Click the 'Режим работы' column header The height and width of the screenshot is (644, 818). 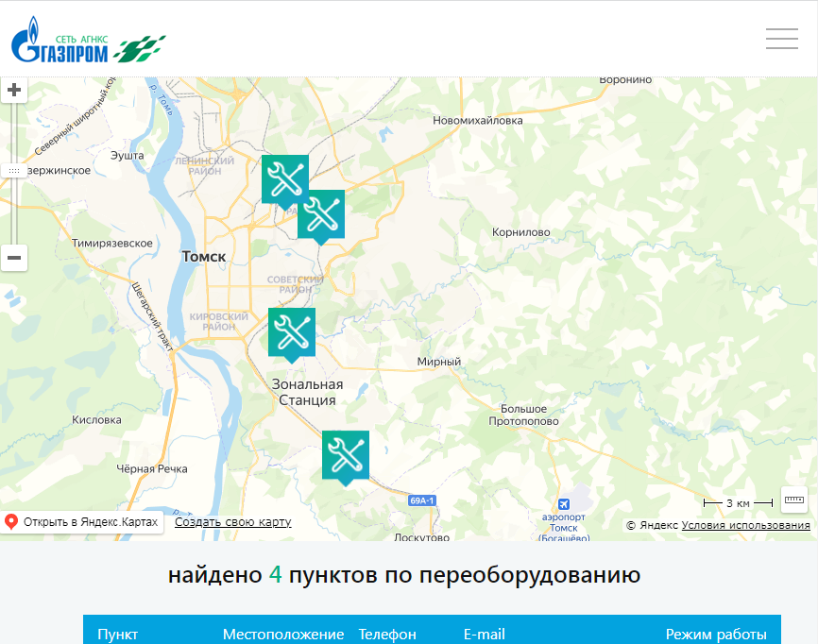(x=716, y=635)
